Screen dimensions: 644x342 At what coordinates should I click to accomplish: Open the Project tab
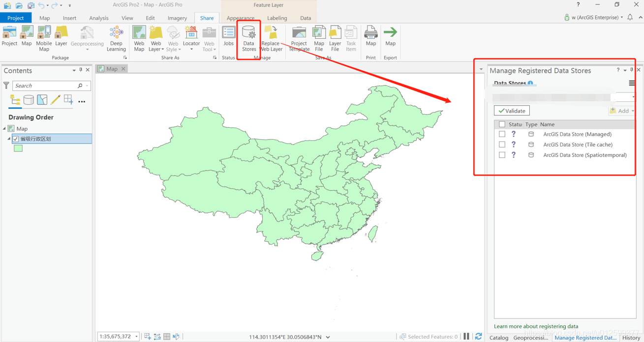pos(16,18)
